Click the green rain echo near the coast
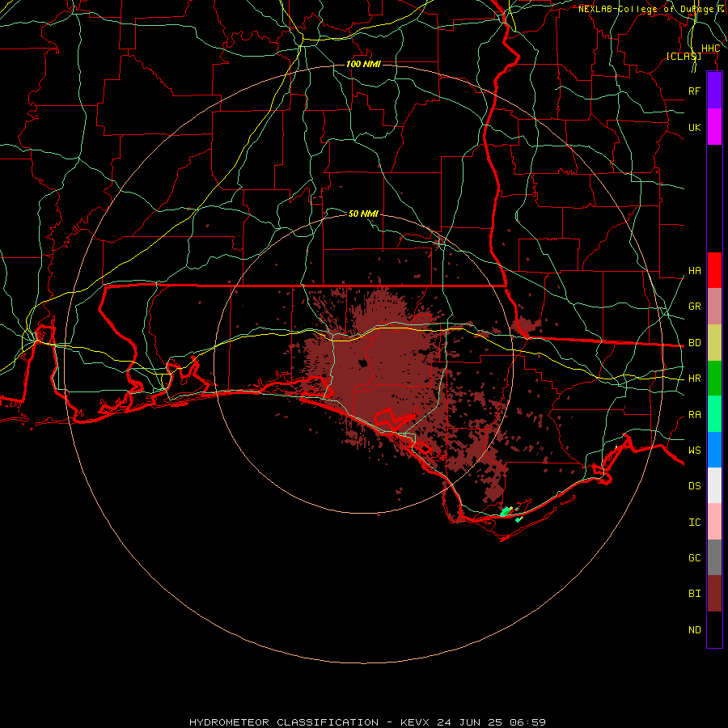Image resolution: width=728 pixels, height=728 pixels. (x=505, y=512)
